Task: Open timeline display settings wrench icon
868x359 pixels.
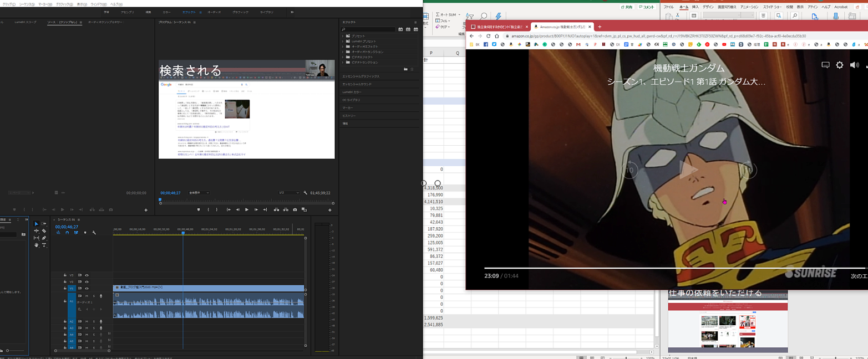Action: 94,233
